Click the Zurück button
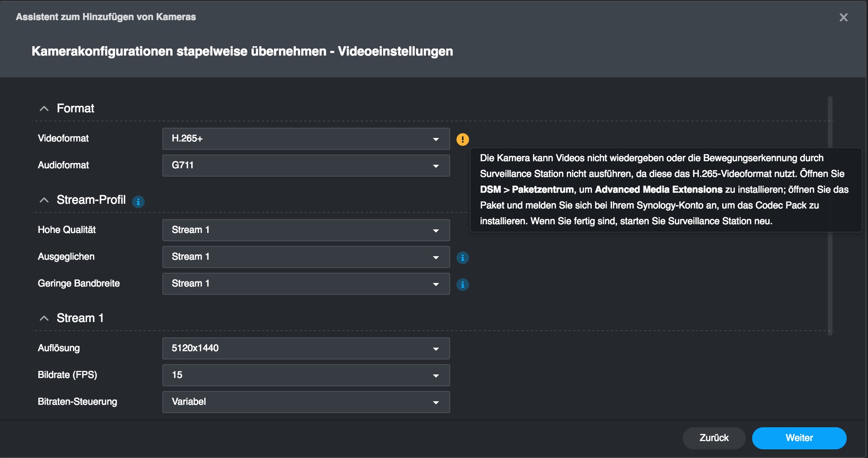 coord(714,438)
